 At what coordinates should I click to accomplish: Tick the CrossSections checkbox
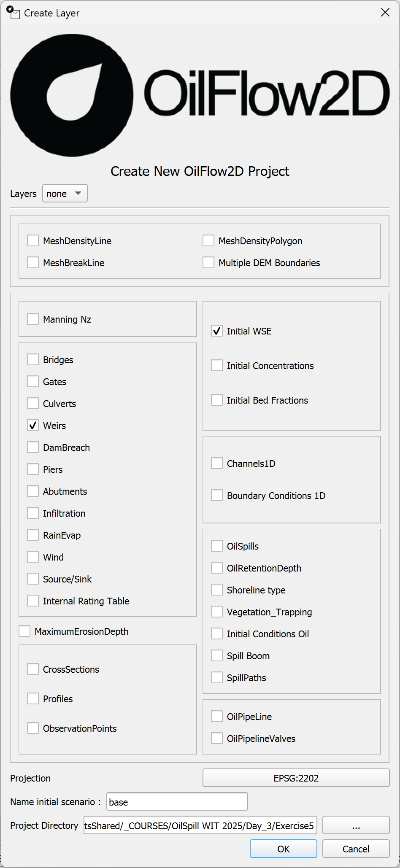[x=33, y=669]
